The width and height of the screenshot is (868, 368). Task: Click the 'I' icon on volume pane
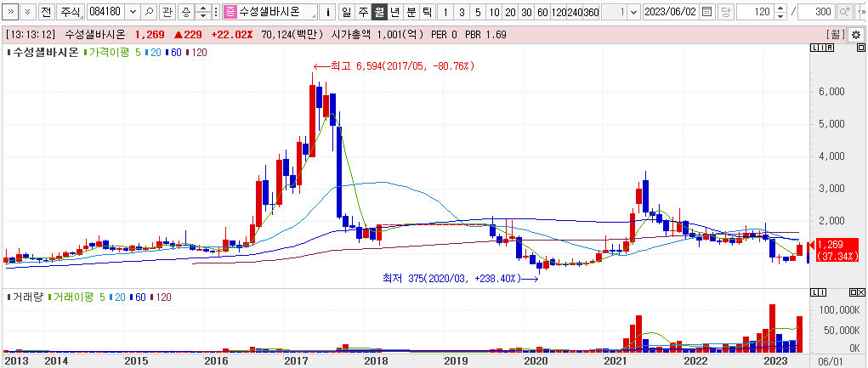(x=821, y=292)
